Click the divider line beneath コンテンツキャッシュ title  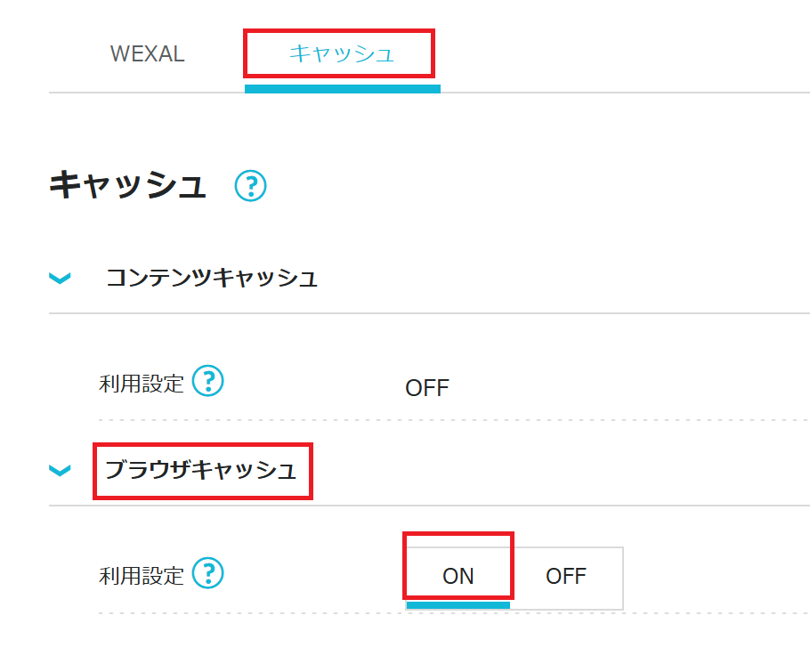[x=427, y=313]
